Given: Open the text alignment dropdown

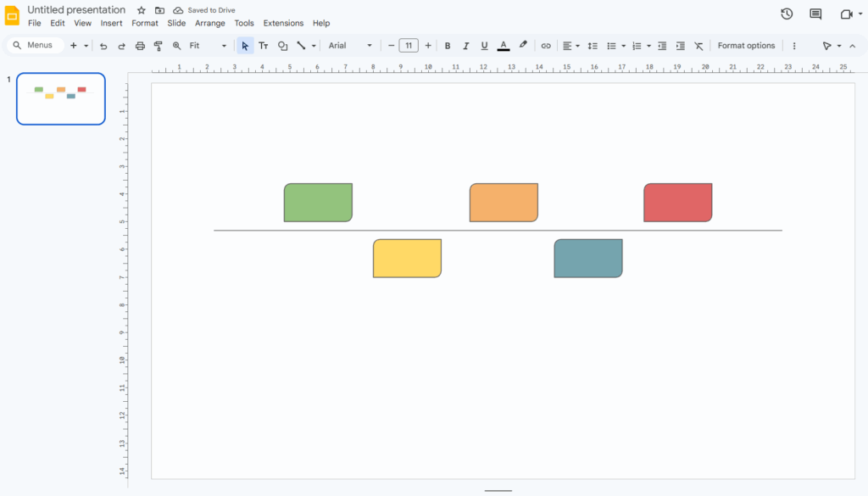Looking at the screenshot, I should coord(571,46).
